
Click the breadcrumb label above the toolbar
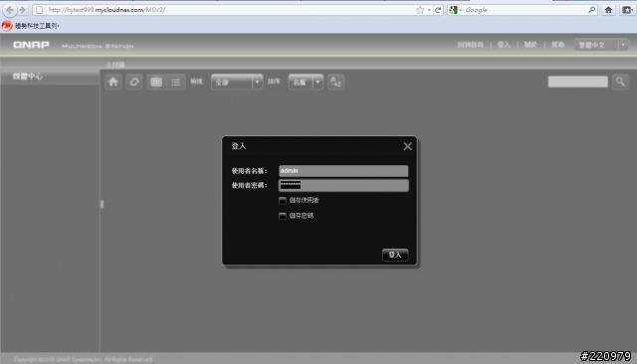point(115,65)
